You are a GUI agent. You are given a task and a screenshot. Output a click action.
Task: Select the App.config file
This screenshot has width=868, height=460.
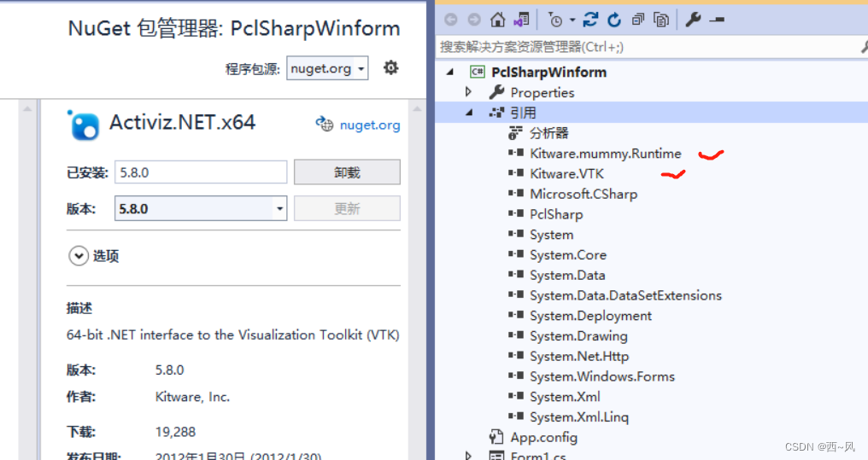[543, 437]
